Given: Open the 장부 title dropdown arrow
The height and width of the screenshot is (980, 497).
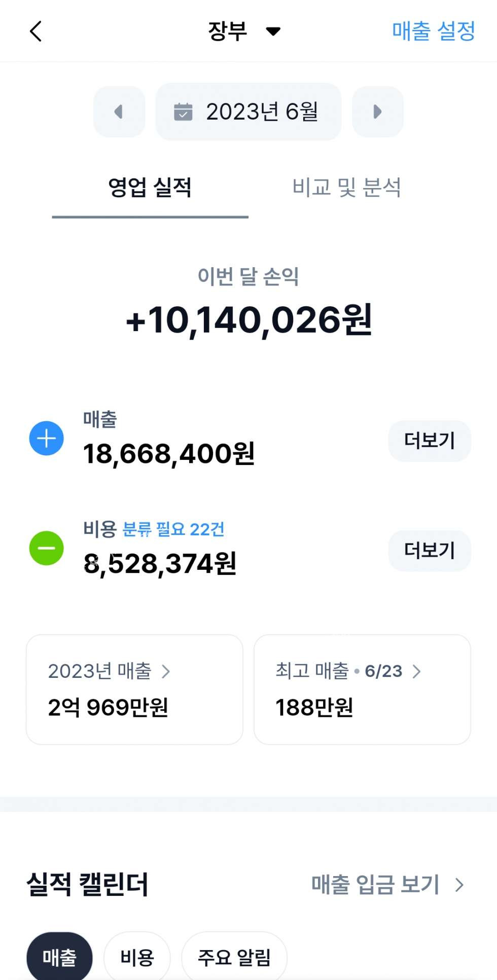Looking at the screenshot, I should tap(273, 31).
